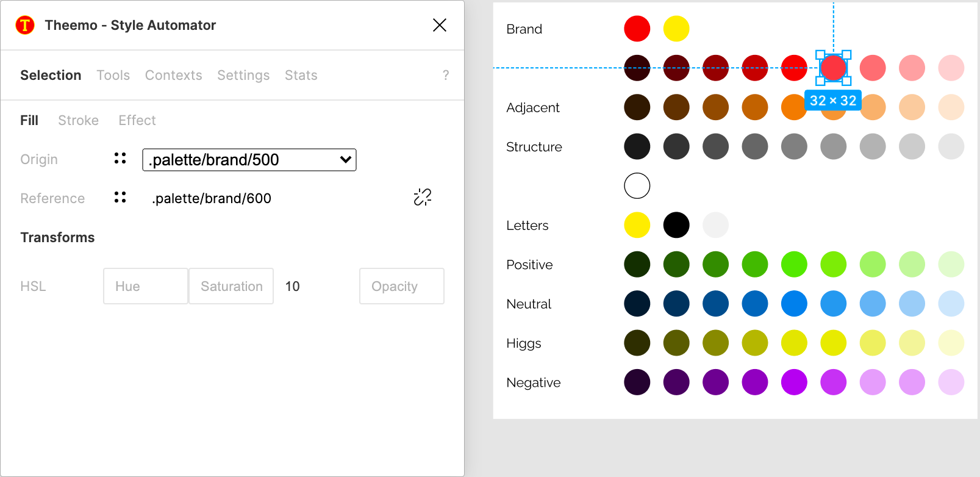Image resolution: width=980 pixels, height=477 pixels.
Task: Go to the Settings tab
Action: (x=243, y=75)
